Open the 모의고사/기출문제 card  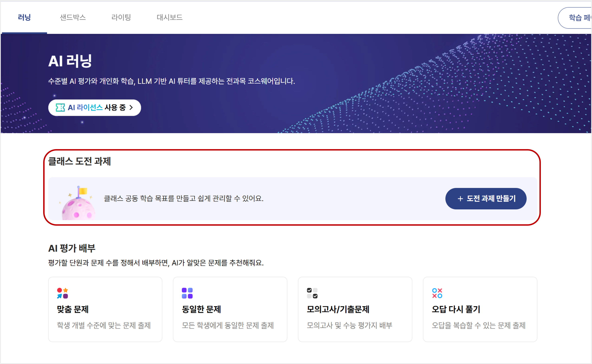355,309
